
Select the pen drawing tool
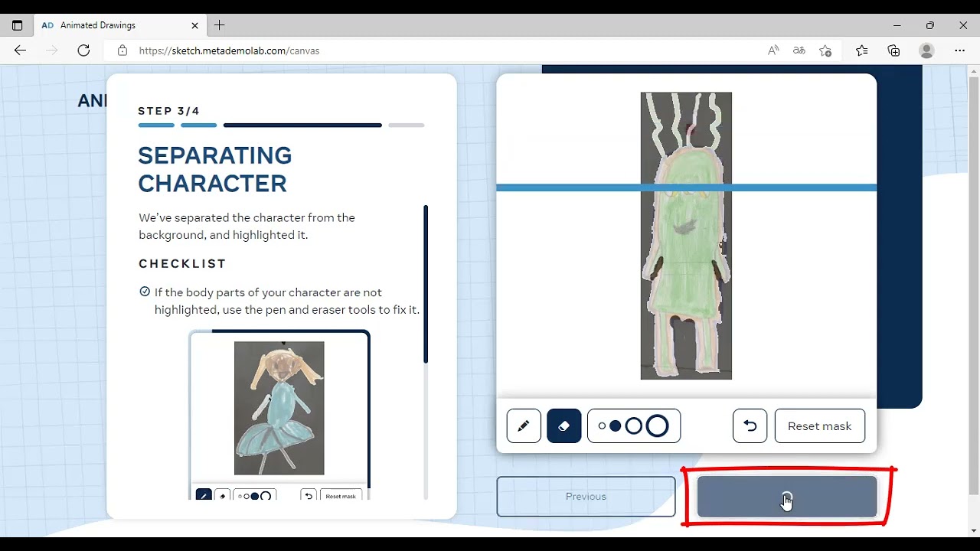point(524,426)
